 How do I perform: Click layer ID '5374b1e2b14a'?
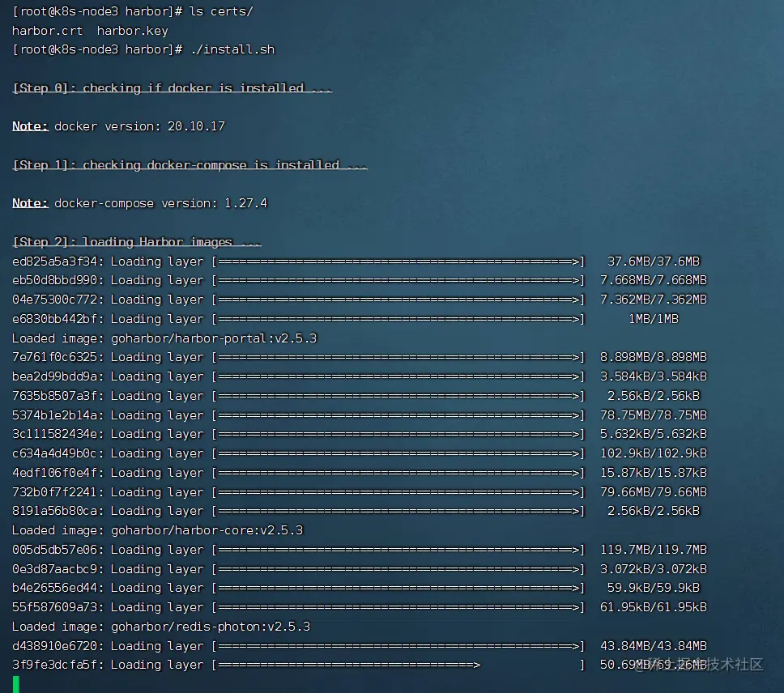click(x=54, y=415)
